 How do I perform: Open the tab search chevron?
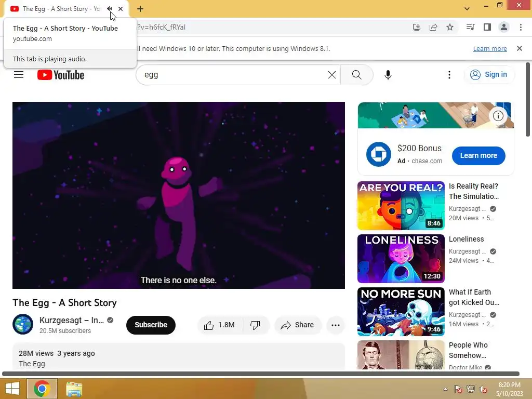point(467,9)
